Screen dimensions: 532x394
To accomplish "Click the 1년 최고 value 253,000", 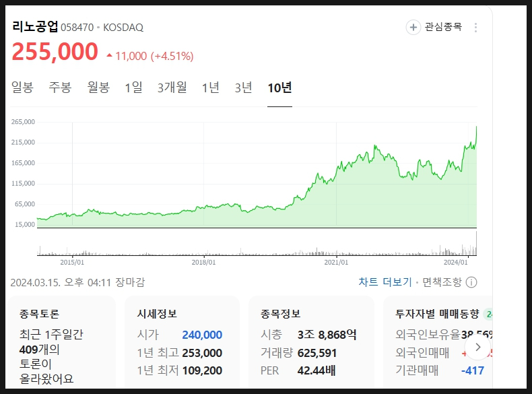I will tap(202, 353).
